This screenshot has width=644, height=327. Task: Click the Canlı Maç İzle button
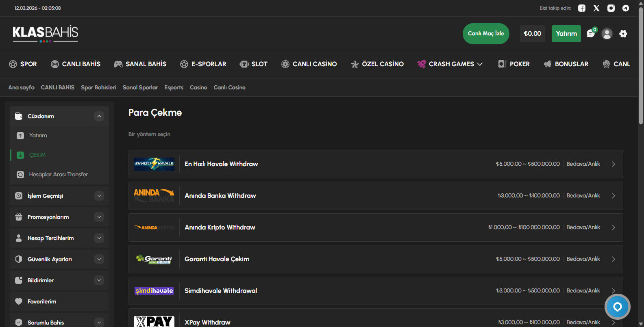pyautogui.click(x=486, y=34)
